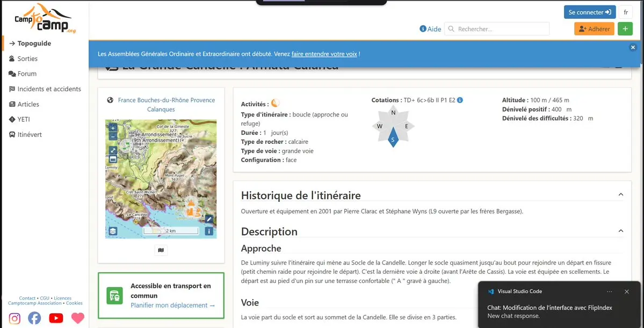Viewport: 644px width, 328px height.
Task: Open the map in fullscreen
Action: click(113, 150)
